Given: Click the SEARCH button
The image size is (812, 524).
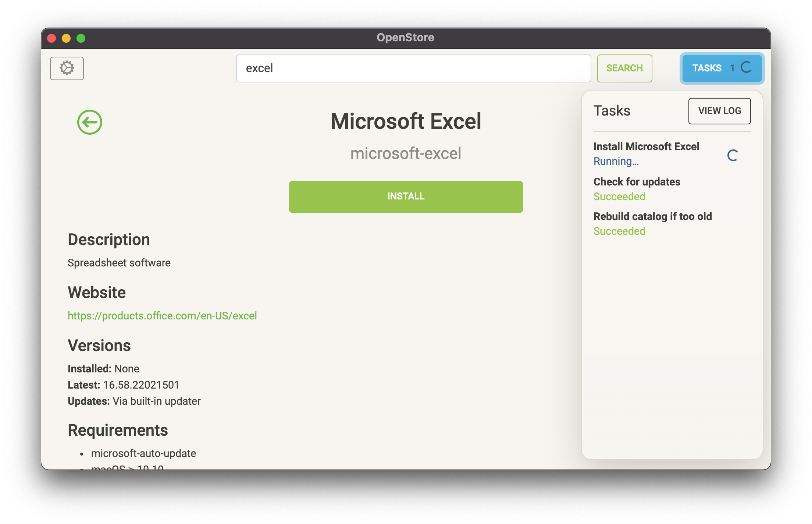Looking at the screenshot, I should (x=624, y=68).
